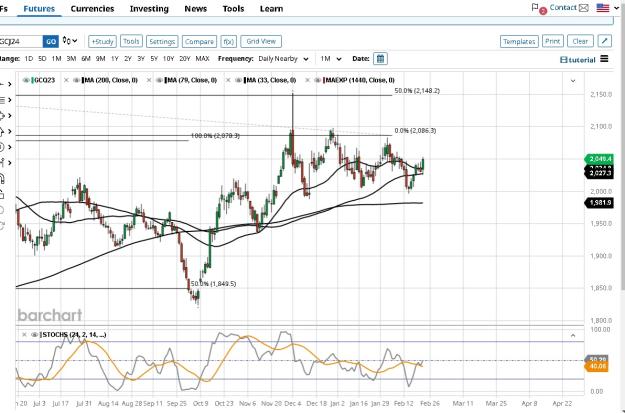Image resolution: width=625 pixels, height=413 pixels.
Task: Open the Daily Nearby frequency dropdown
Action: (x=283, y=59)
